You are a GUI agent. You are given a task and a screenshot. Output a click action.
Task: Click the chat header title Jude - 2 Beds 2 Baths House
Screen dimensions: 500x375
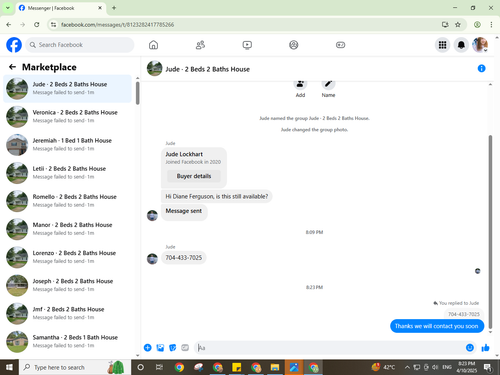[x=208, y=69]
